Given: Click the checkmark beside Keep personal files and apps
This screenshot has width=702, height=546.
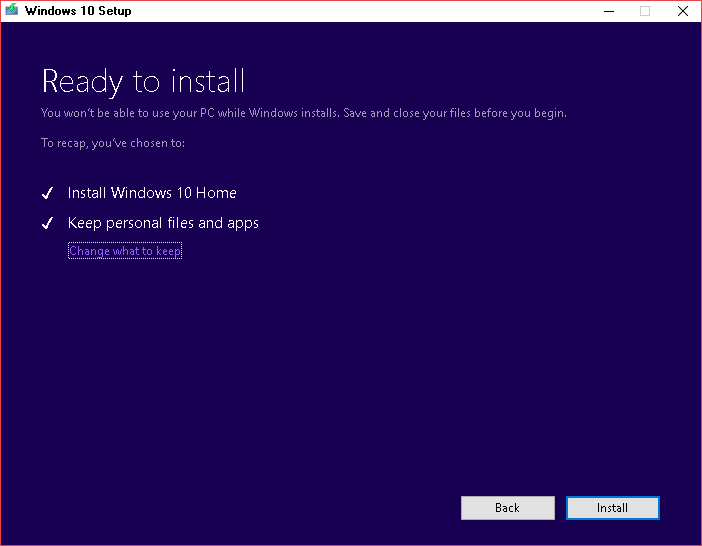Looking at the screenshot, I should click(x=47, y=223).
